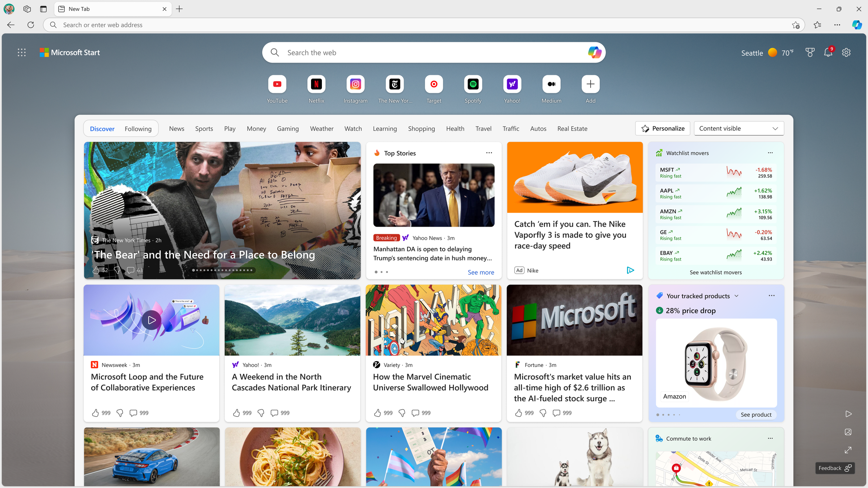Viewport: 868px width, 488px height.
Task: Open the MSFT stock row
Action: click(x=716, y=172)
